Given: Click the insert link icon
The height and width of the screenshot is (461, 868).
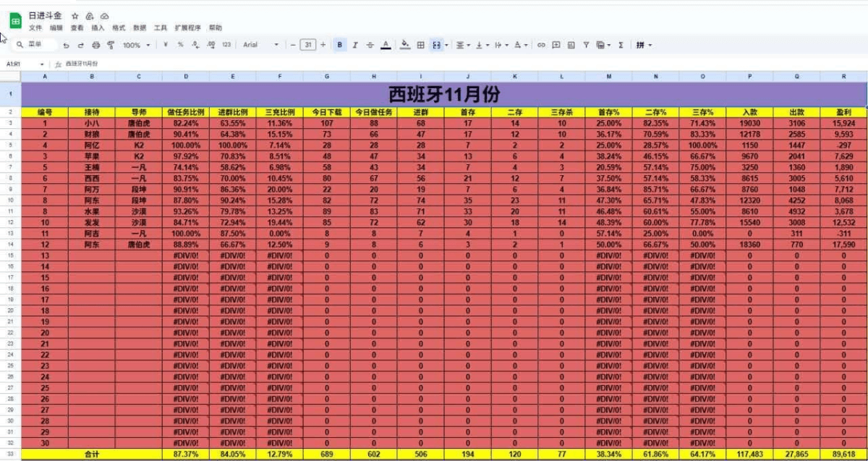Looking at the screenshot, I should [x=541, y=45].
